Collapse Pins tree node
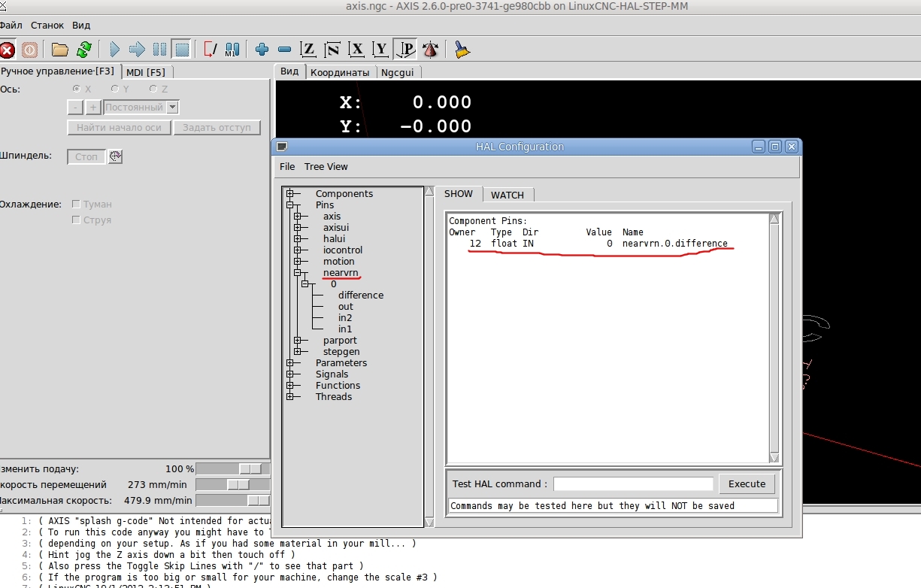This screenshot has height=588, width=921. [289, 205]
